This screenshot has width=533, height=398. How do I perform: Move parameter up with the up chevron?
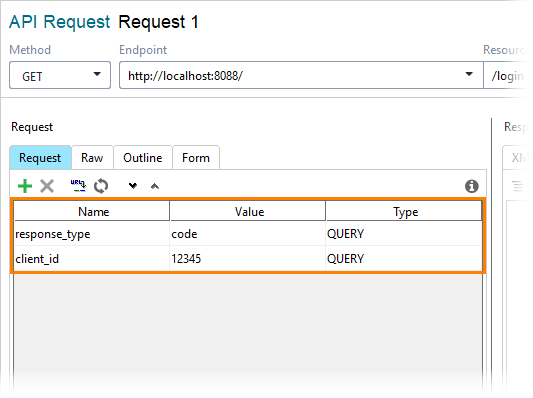click(x=155, y=186)
